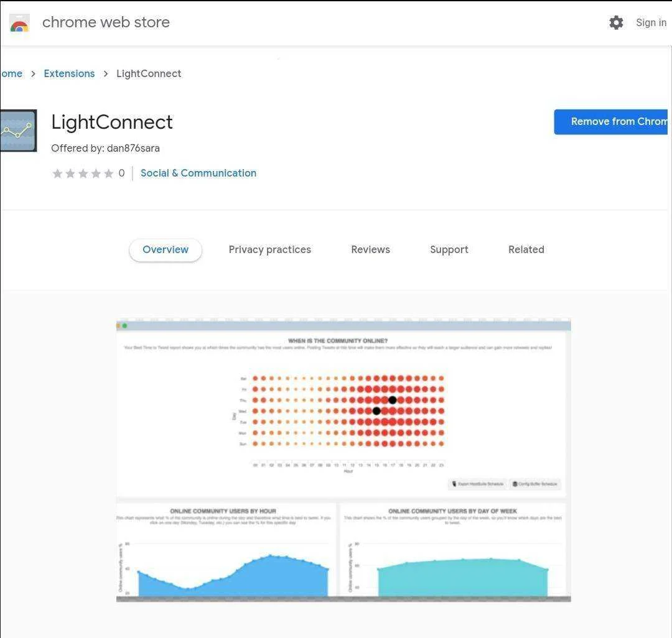Open the settings gear icon

point(616,22)
